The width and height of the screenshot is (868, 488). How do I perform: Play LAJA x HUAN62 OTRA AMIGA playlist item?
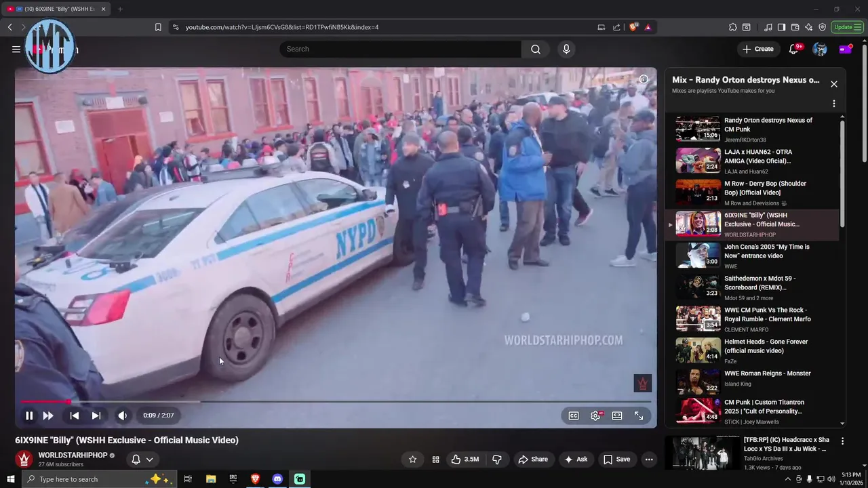pyautogui.click(x=753, y=161)
